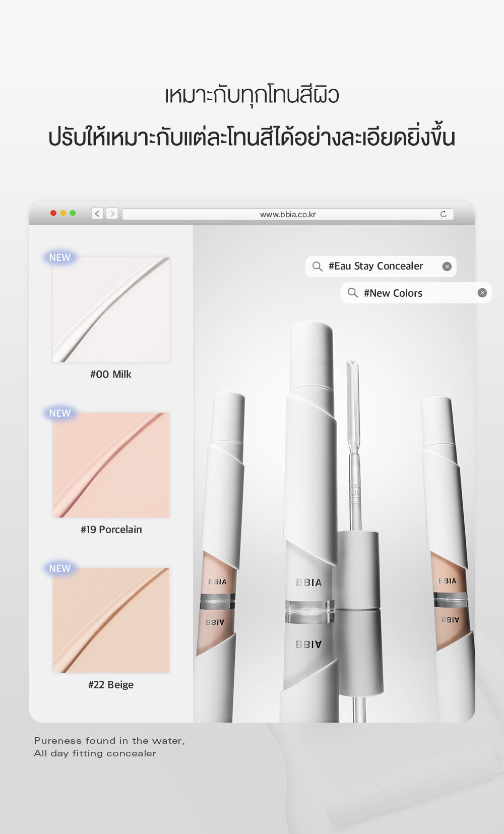Select the #00 Milk color swatch
The height and width of the screenshot is (834, 504).
pos(111,309)
